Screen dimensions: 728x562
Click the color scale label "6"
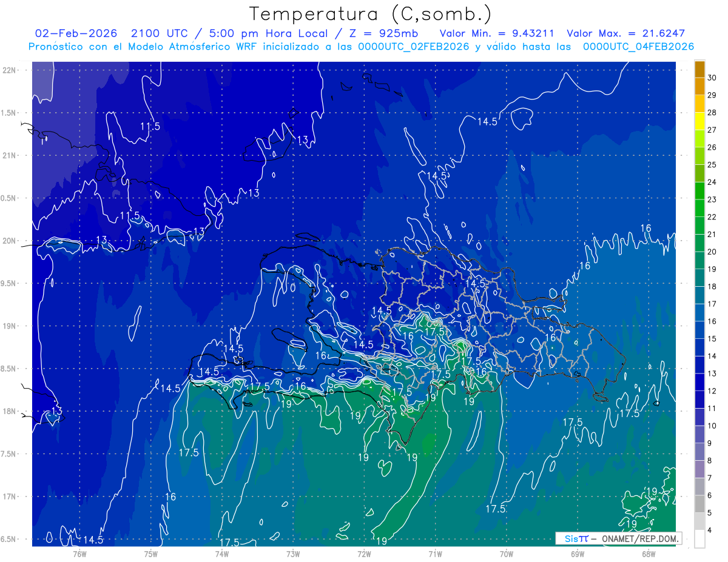point(710,495)
